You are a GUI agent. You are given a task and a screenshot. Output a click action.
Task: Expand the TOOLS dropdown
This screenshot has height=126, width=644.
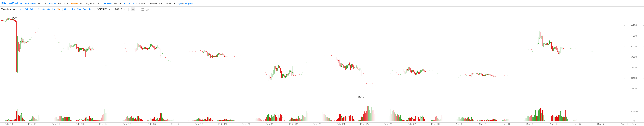(120, 9)
